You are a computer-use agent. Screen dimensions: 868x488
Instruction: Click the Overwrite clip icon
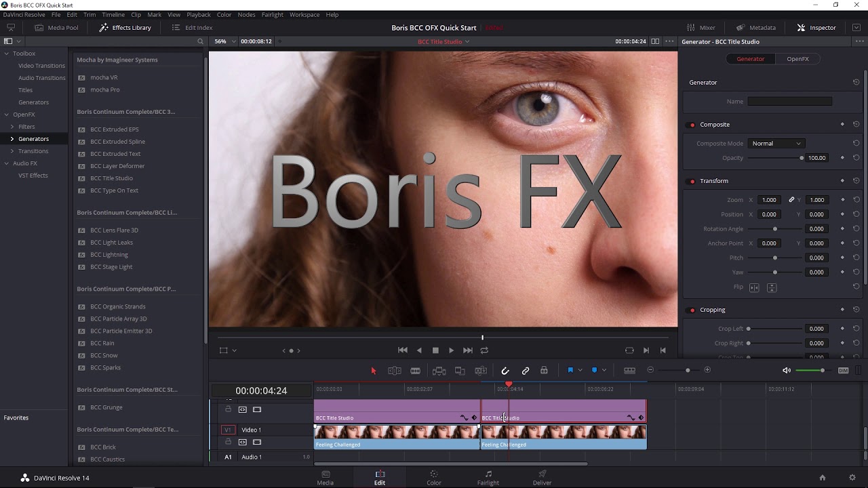[x=460, y=370]
